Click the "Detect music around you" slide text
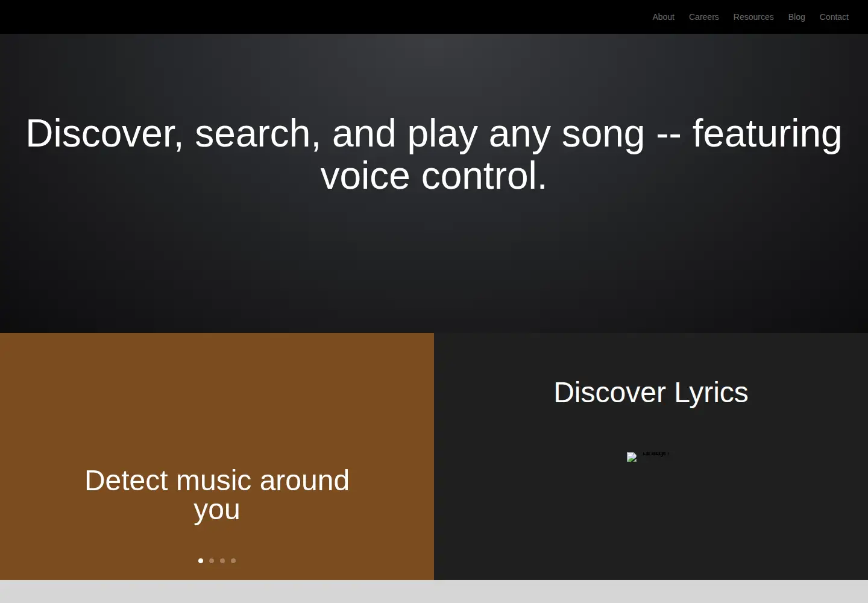This screenshot has width=868, height=603. pyautogui.click(x=217, y=495)
